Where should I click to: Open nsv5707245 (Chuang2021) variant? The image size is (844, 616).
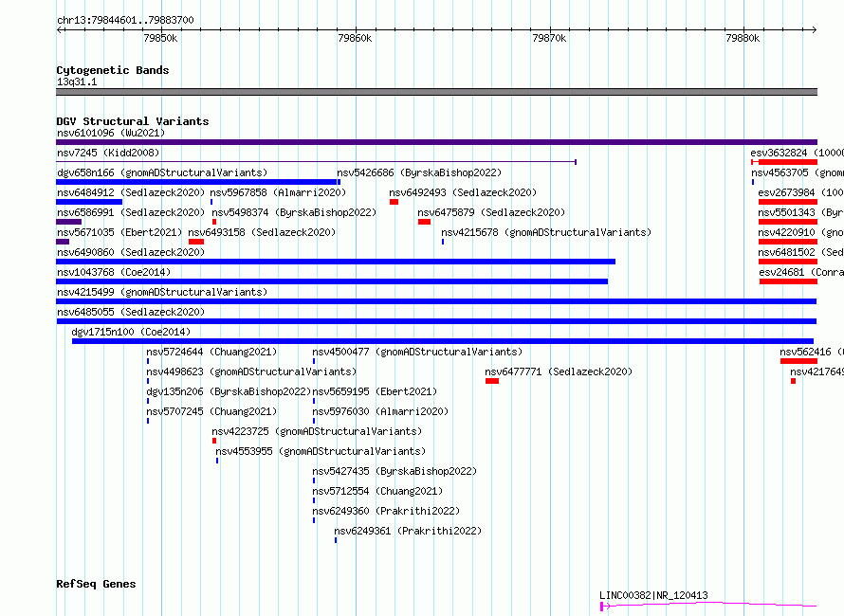(211, 411)
